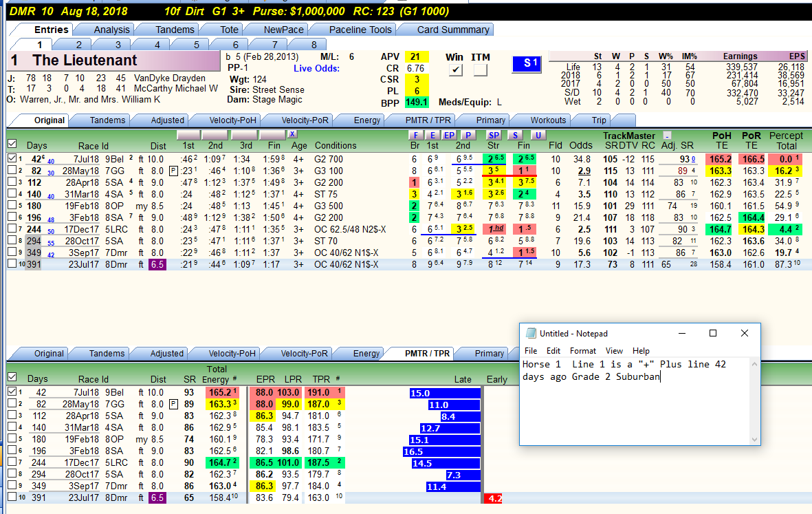Screen dimensions: 812x514
Task: Switch lower panel to Adjusted tab
Action: pos(167,354)
